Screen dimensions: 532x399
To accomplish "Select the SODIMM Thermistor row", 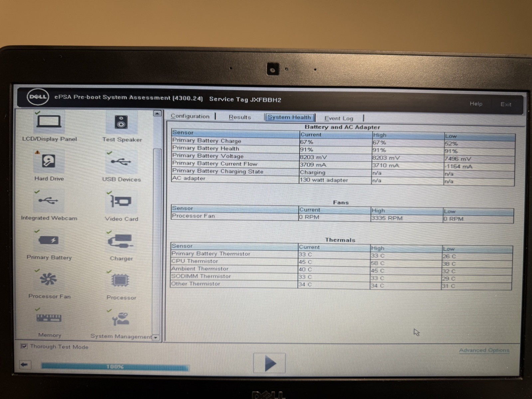I will (341, 277).
